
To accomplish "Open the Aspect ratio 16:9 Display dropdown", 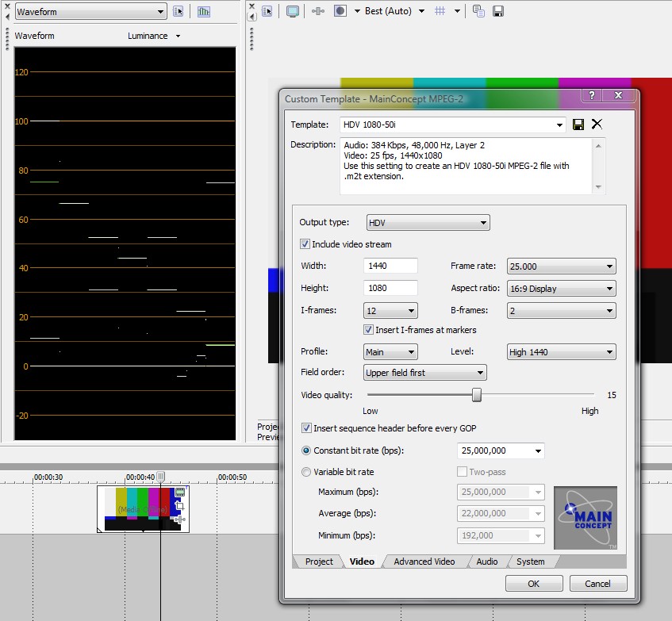I will pos(562,289).
